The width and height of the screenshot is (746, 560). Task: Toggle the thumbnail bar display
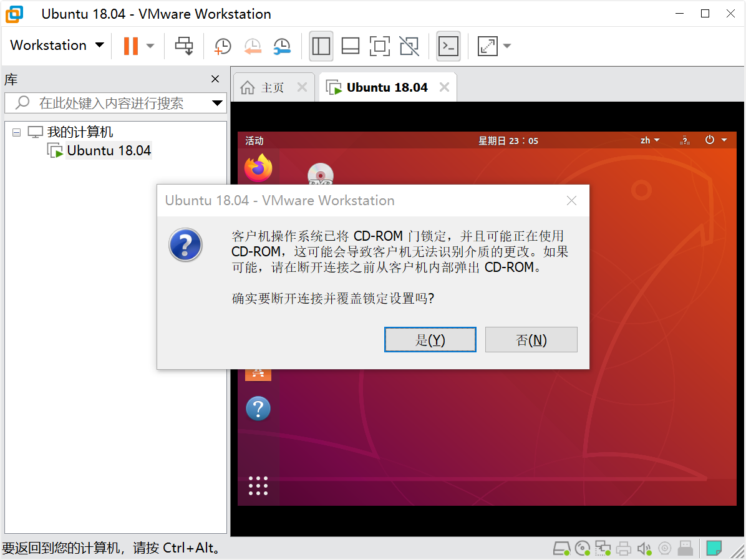[350, 46]
